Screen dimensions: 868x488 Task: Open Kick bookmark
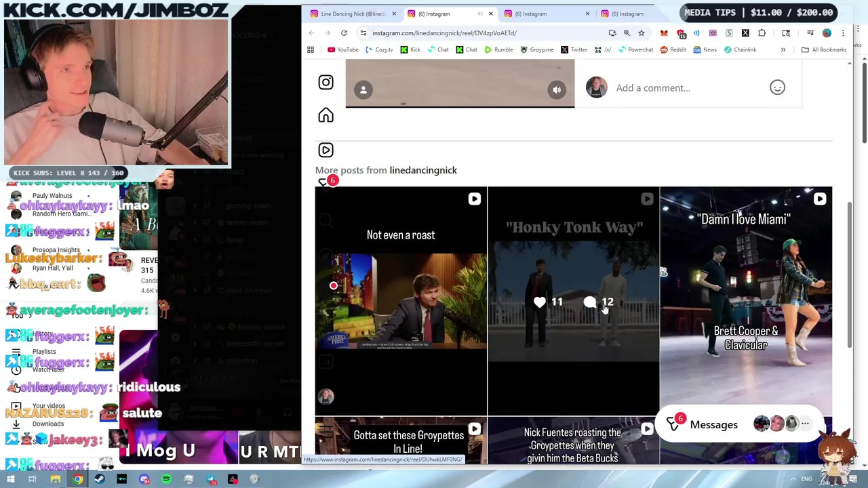[x=410, y=49]
